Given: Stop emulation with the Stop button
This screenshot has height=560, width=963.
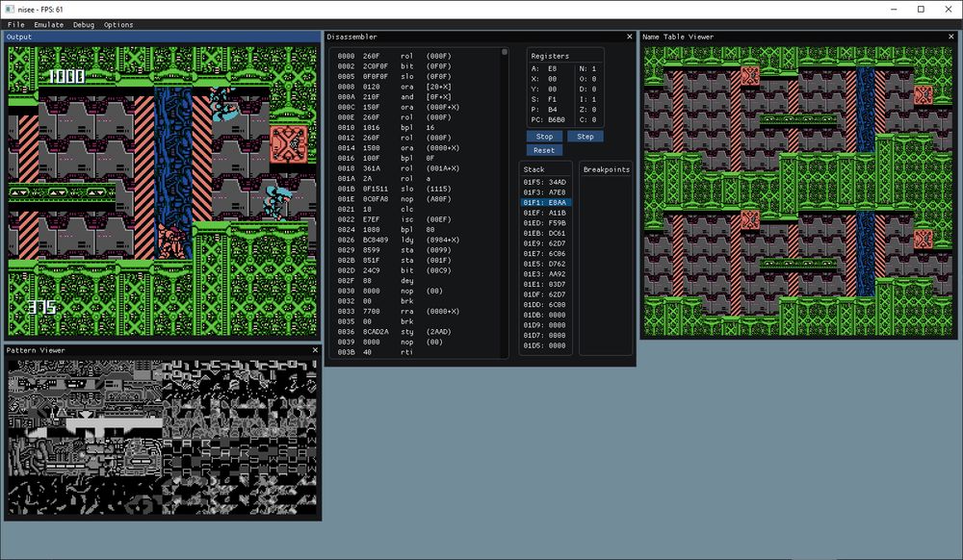Looking at the screenshot, I should tap(544, 137).
